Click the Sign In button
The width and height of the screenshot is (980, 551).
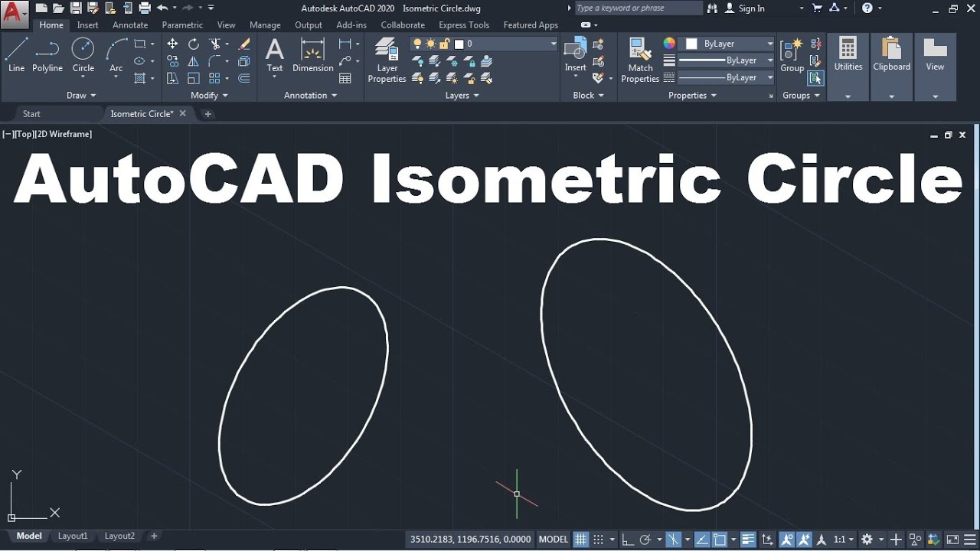pos(744,8)
